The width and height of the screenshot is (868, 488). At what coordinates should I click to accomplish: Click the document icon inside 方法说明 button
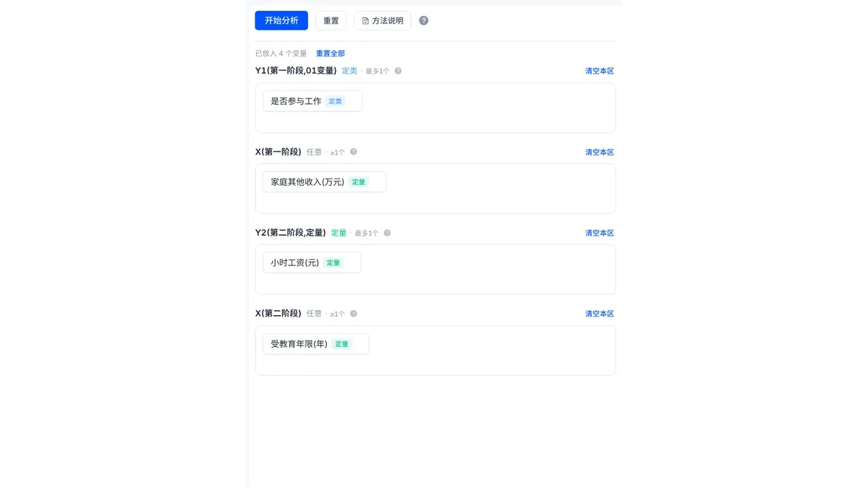click(365, 21)
